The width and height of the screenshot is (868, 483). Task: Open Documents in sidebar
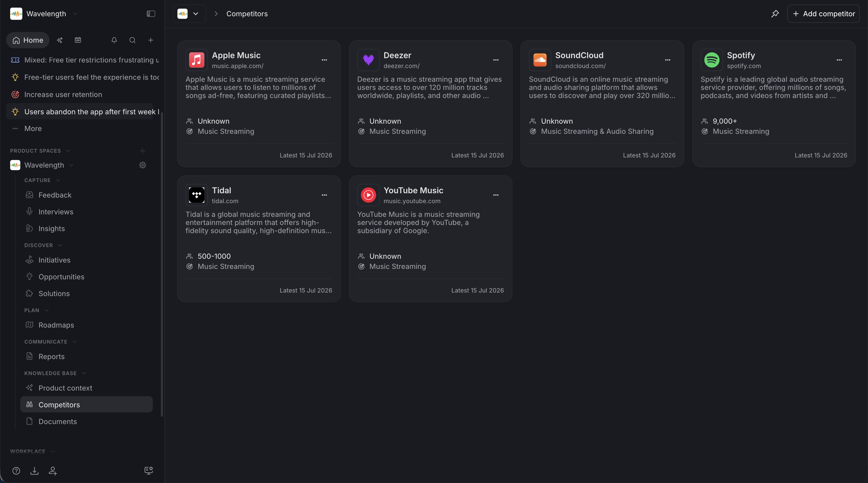coord(86,422)
